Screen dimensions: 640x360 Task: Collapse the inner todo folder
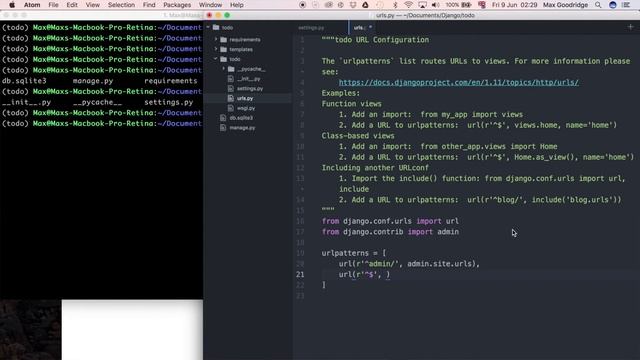(216, 59)
